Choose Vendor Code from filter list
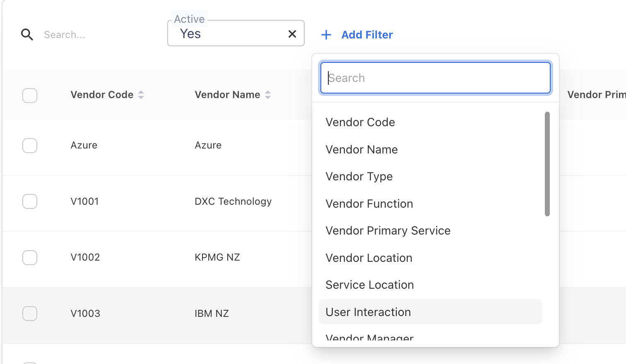This screenshot has height=364, width=626. (x=360, y=122)
